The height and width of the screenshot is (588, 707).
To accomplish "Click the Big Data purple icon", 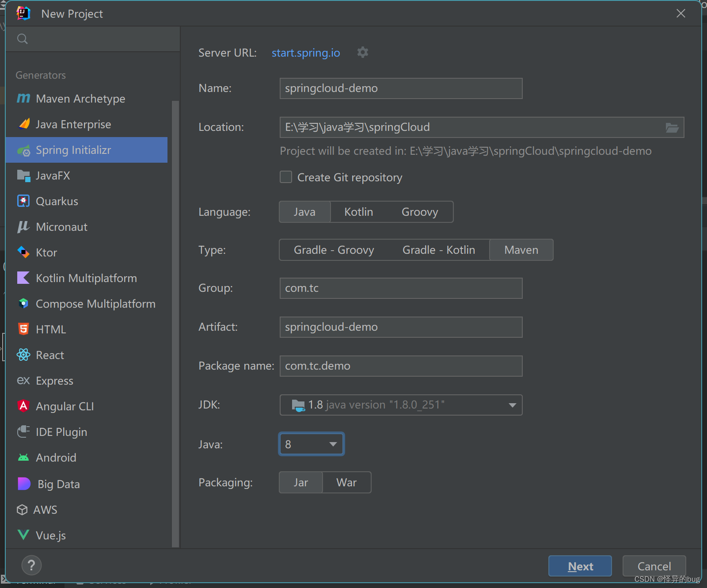I will click(x=24, y=484).
